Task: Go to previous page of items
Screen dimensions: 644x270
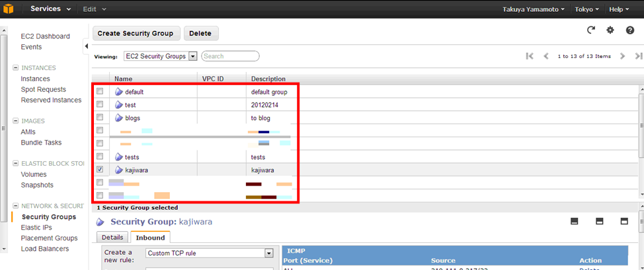Action: 546,56
